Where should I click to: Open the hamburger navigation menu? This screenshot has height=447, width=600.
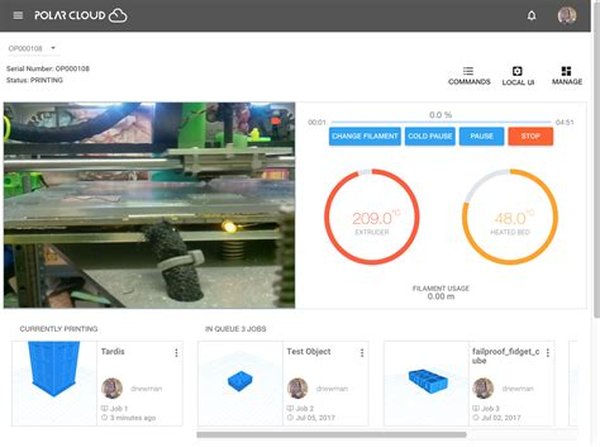(x=17, y=15)
